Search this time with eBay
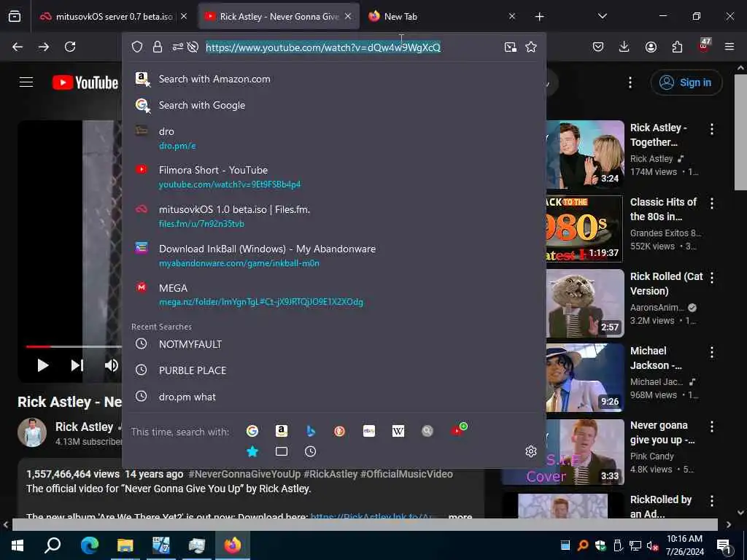 click(x=368, y=431)
